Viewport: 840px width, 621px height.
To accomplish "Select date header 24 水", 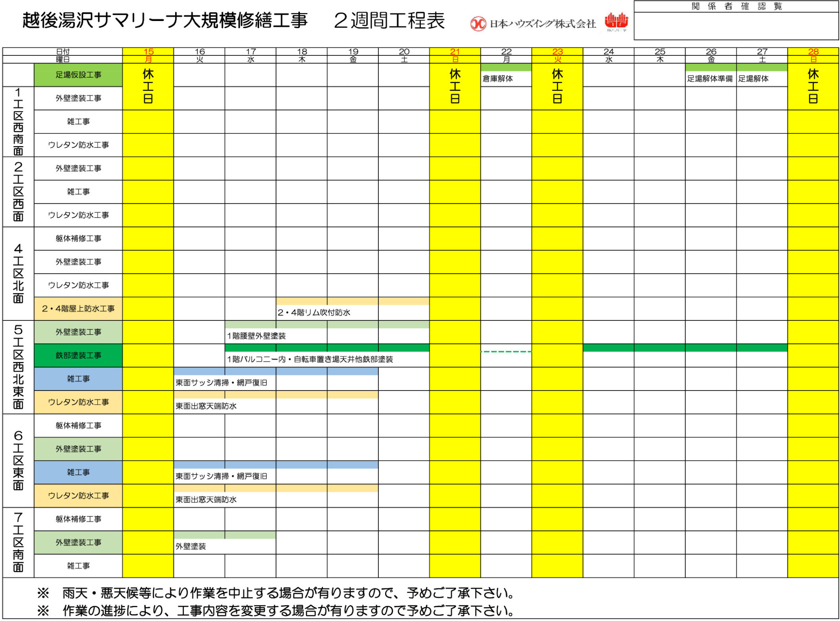I will point(609,55).
